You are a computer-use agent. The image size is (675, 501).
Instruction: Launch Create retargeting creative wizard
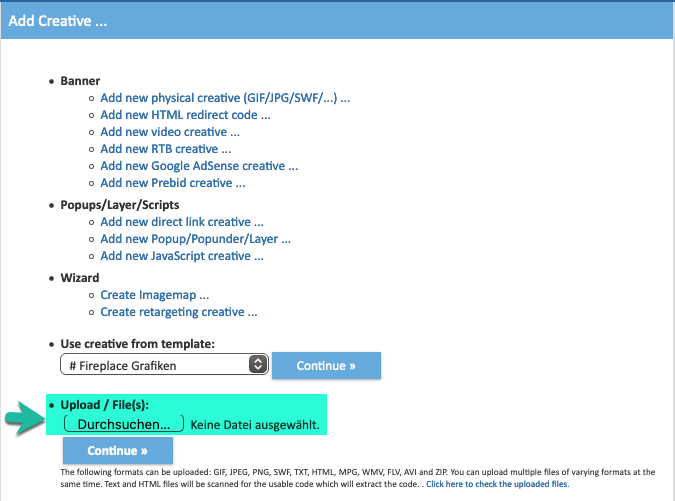179,312
